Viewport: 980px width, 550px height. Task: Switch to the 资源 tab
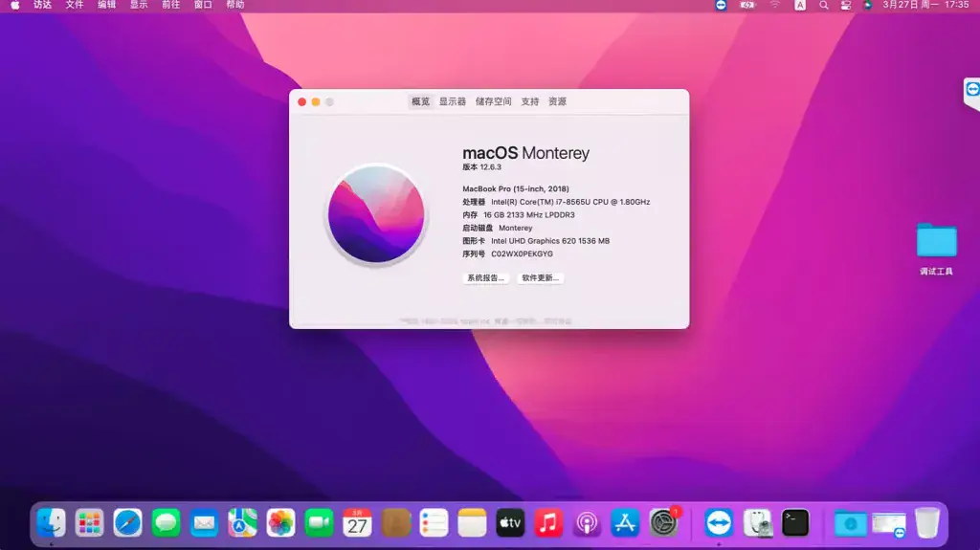558,101
